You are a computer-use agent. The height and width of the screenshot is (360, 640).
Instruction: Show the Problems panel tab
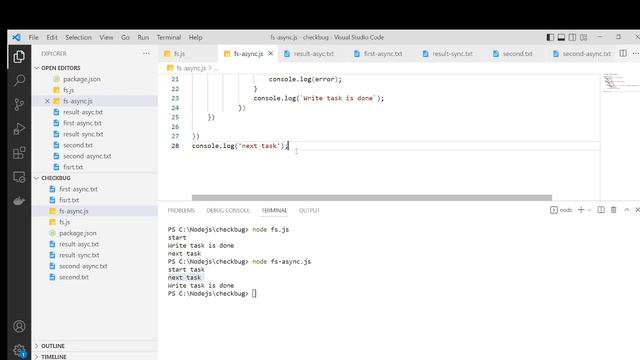tap(181, 210)
